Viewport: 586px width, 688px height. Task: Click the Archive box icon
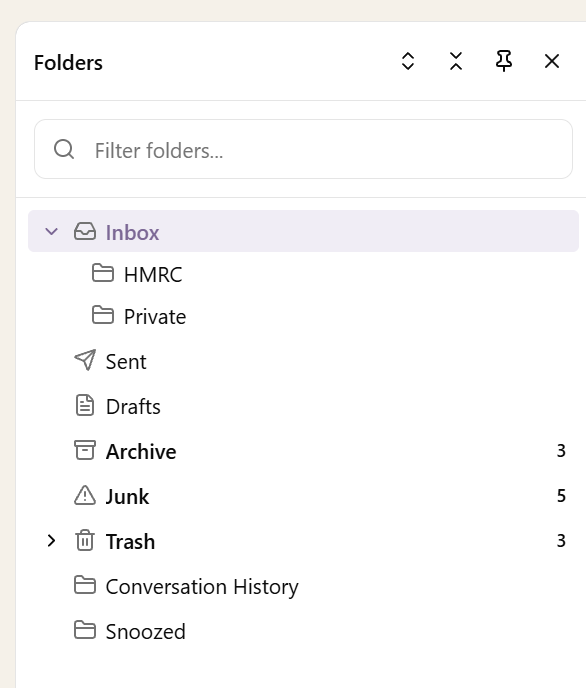[x=85, y=450]
